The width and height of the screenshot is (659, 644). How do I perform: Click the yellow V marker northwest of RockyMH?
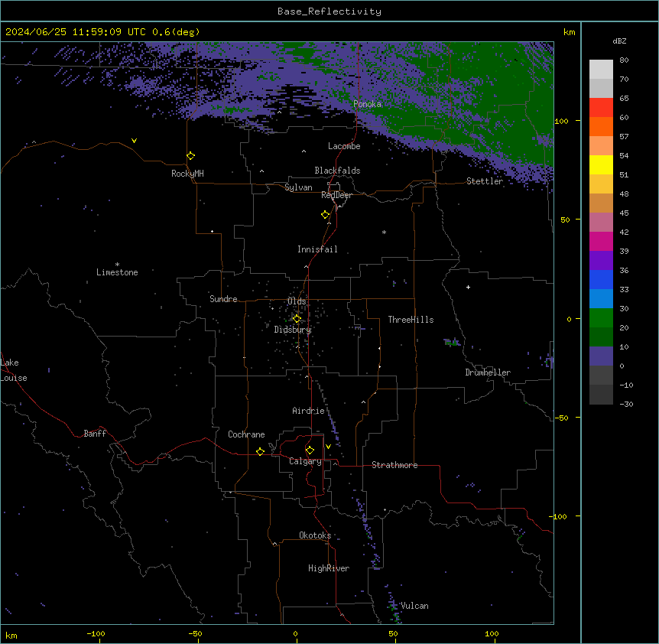[134, 141]
